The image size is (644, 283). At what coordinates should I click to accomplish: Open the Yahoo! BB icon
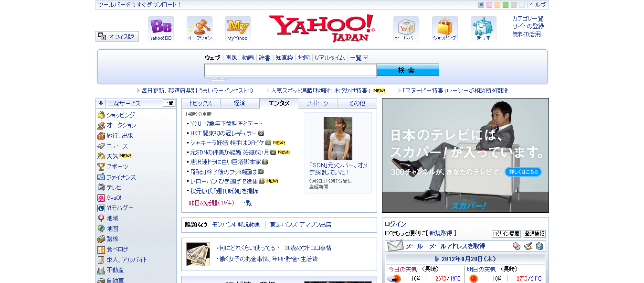click(x=161, y=29)
